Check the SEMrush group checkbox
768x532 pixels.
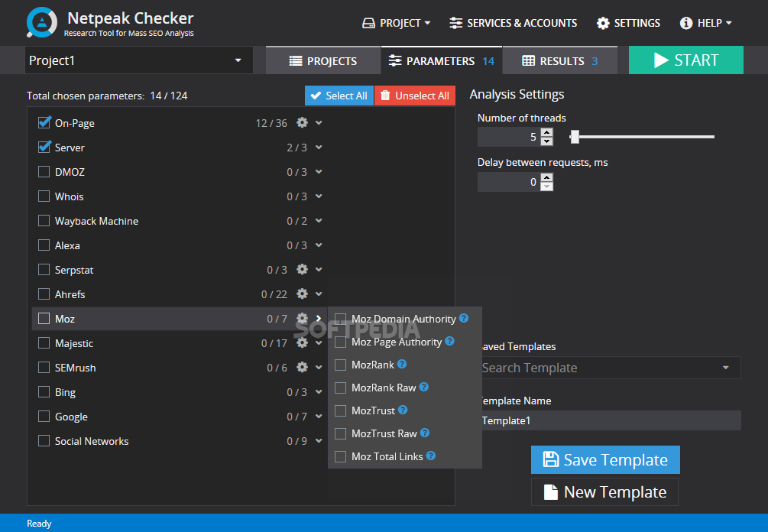tap(44, 368)
